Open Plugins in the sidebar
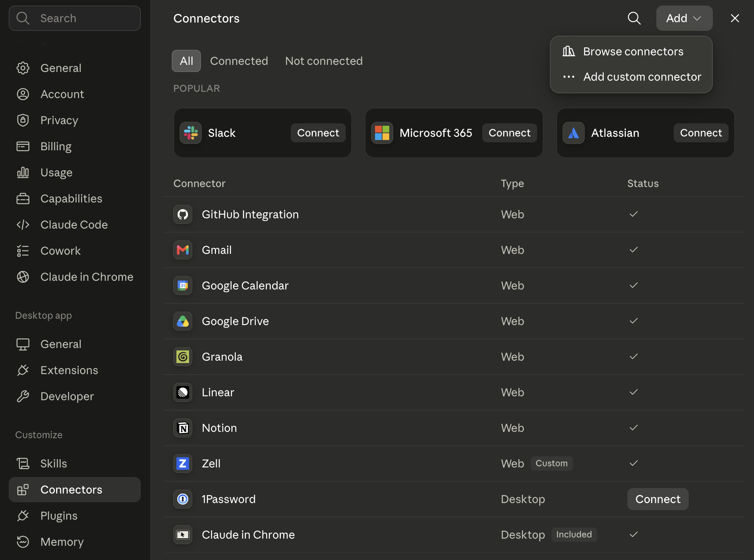The width and height of the screenshot is (754, 560). click(x=74, y=516)
